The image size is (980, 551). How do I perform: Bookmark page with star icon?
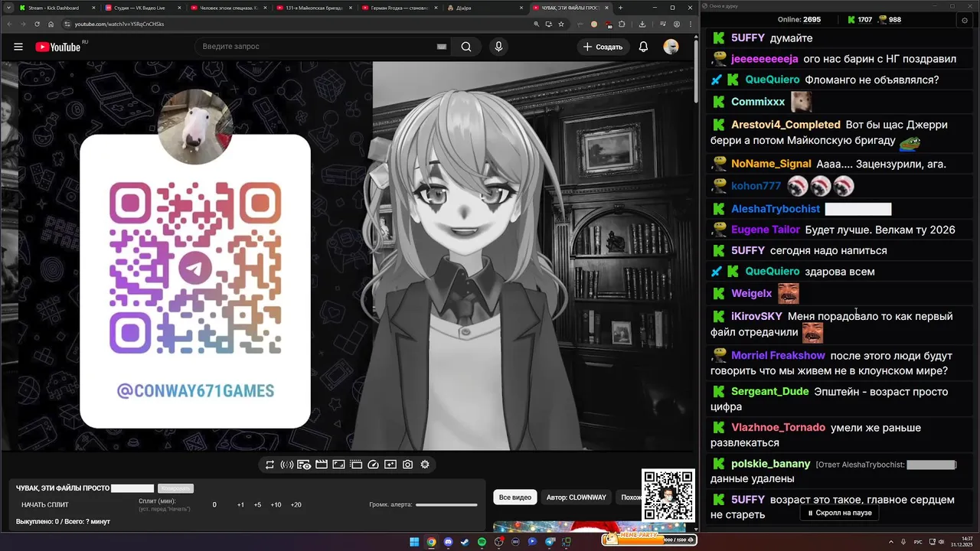coord(561,24)
